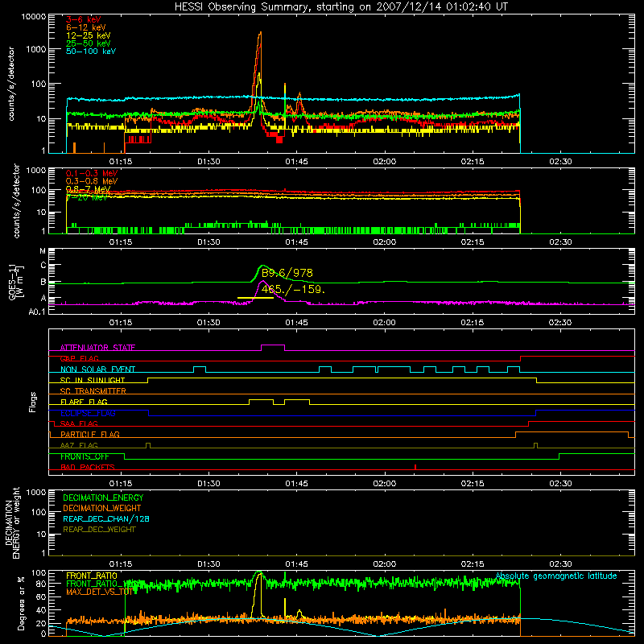Select the SC_IN_SUNLIGHT flag label
This screenshot has width=644, height=644.
coord(92,380)
